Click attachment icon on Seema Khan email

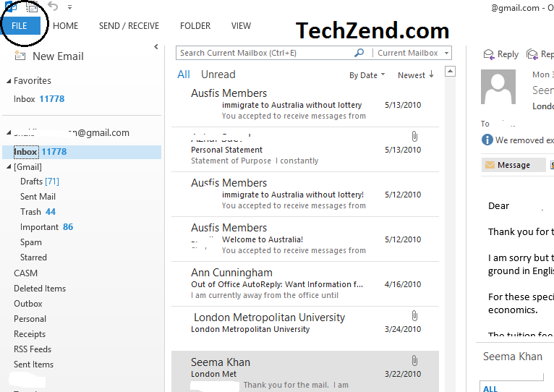coord(414,361)
